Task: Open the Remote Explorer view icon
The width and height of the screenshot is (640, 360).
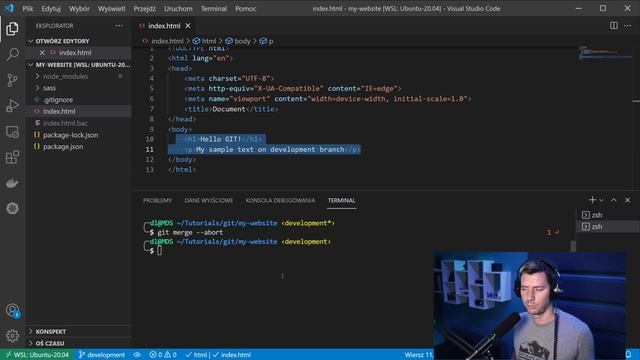Action: click(12, 132)
